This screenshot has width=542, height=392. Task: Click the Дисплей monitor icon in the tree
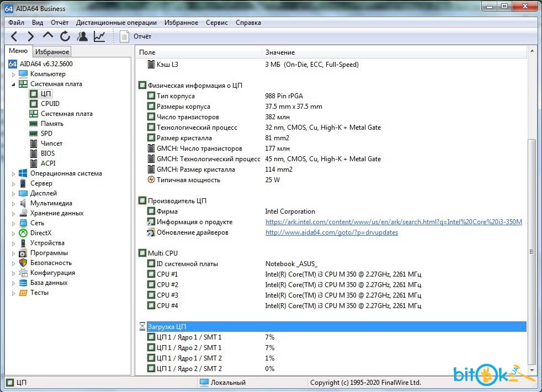(x=23, y=194)
